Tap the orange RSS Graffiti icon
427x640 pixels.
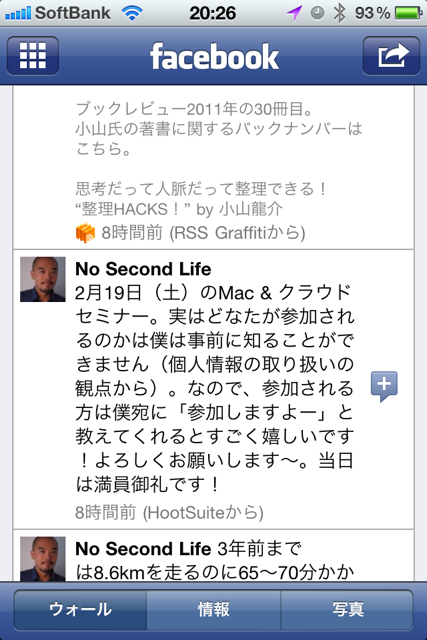pyautogui.click(x=85, y=233)
